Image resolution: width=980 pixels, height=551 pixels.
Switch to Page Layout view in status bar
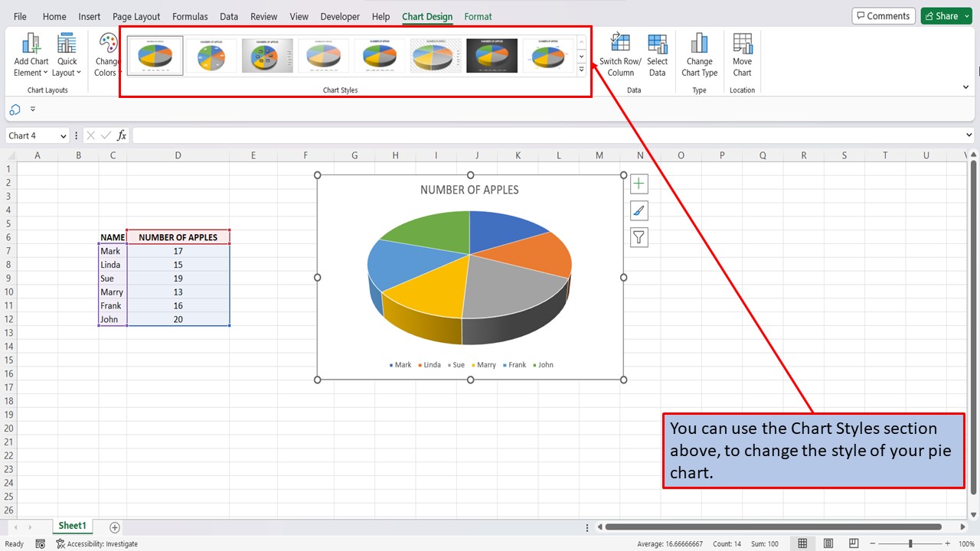pyautogui.click(x=828, y=543)
